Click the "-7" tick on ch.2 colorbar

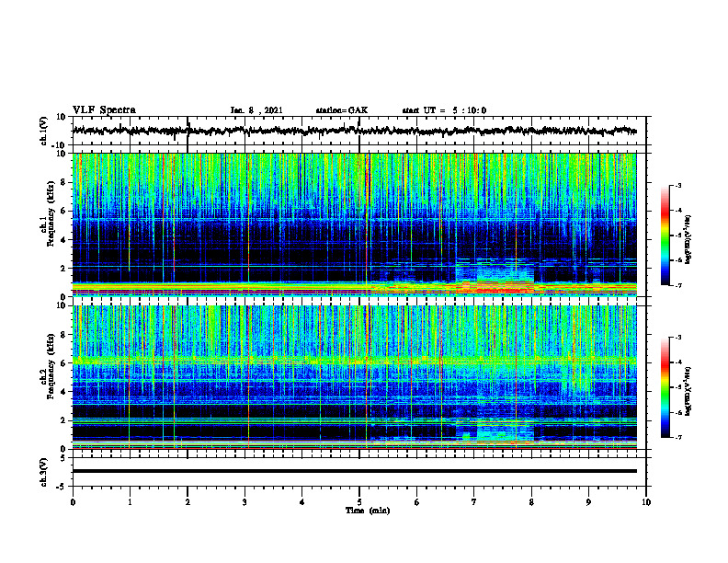[677, 437]
